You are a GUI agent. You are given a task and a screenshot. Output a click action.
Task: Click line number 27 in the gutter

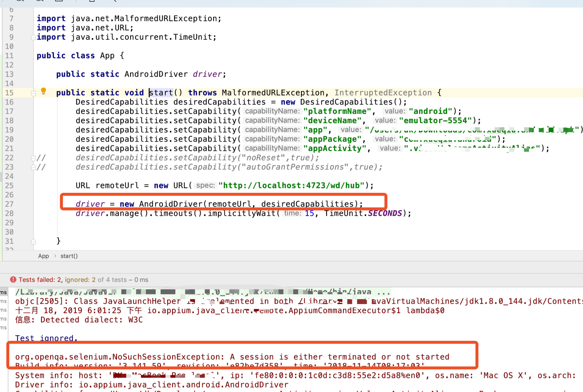[x=9, y=204]
